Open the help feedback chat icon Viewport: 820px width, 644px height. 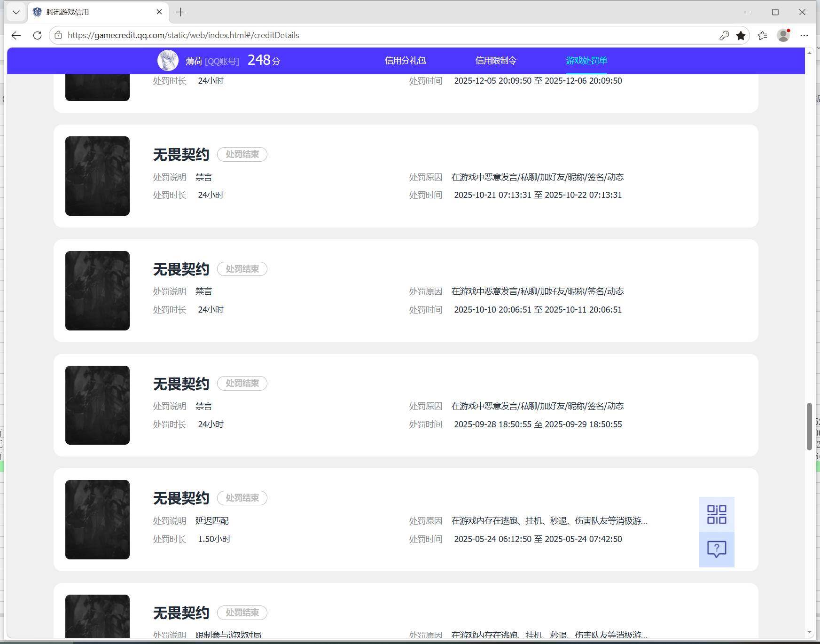pos(717,550)
